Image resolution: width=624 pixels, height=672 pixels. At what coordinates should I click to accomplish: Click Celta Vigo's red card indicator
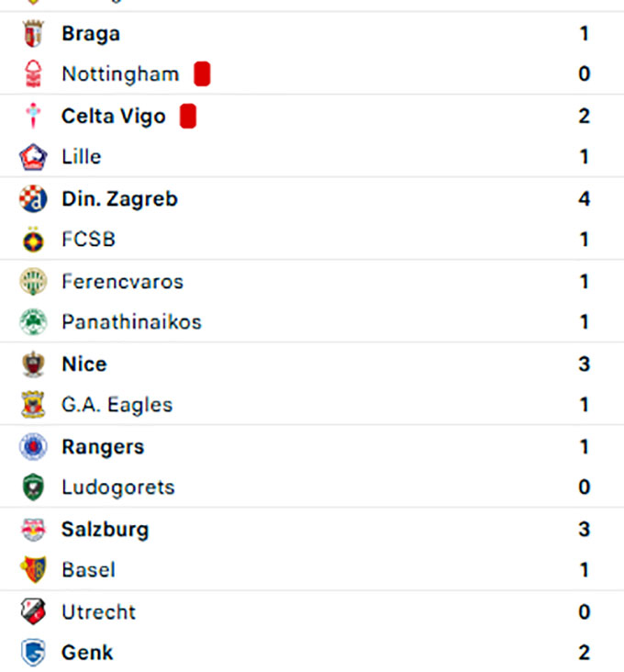point(188,117)
